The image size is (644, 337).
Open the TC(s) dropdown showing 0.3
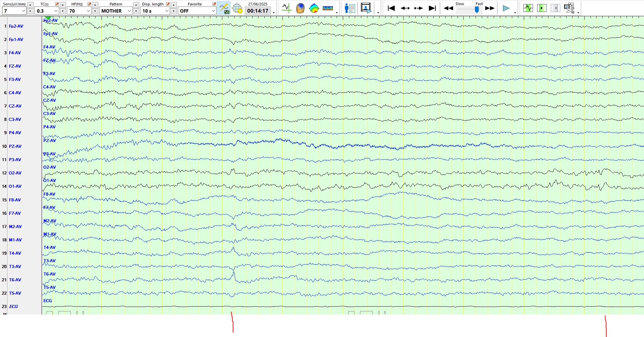47,11
